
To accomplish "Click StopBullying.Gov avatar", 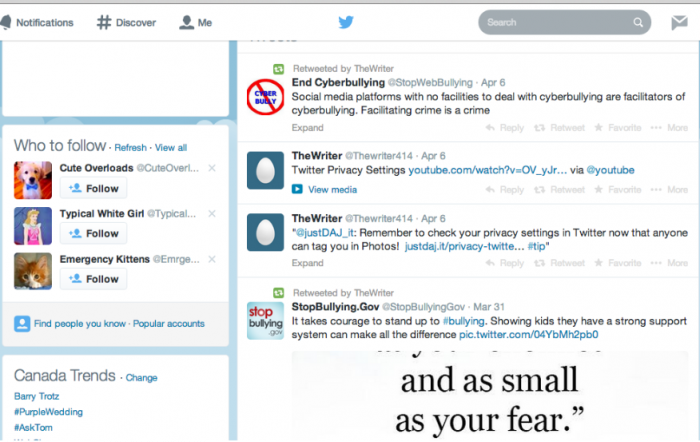I will pyautogui.click(x=266, y=321).
